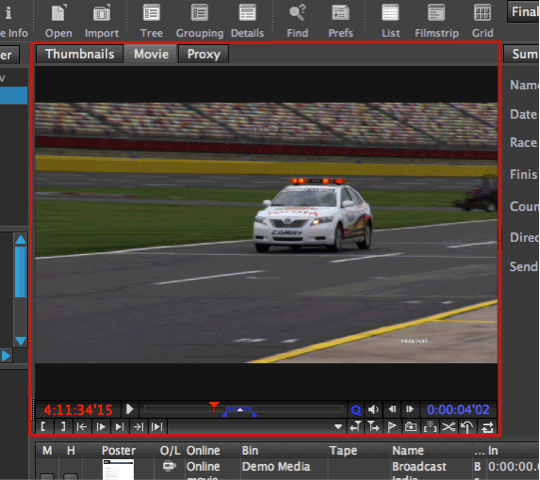Screen dimensions: 540x480
Task: Select the Movie tab
Action: pyautogui.click(x=151, y=54)
